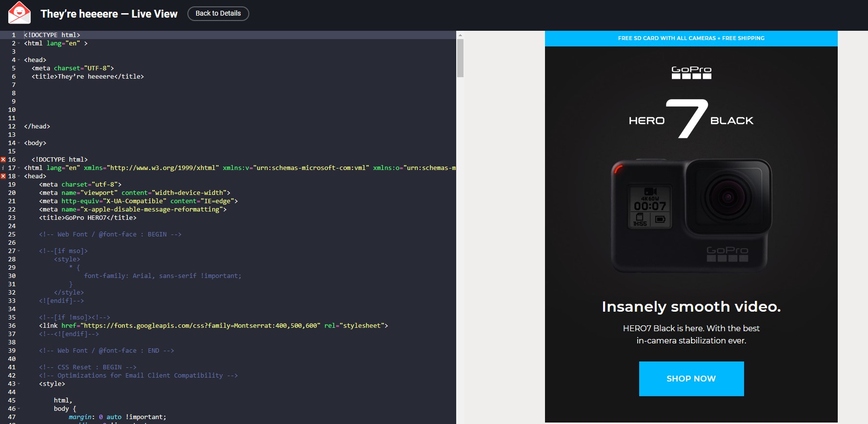Click the error marker on line 18
This screenshot has height=424, width=868.
3,176
